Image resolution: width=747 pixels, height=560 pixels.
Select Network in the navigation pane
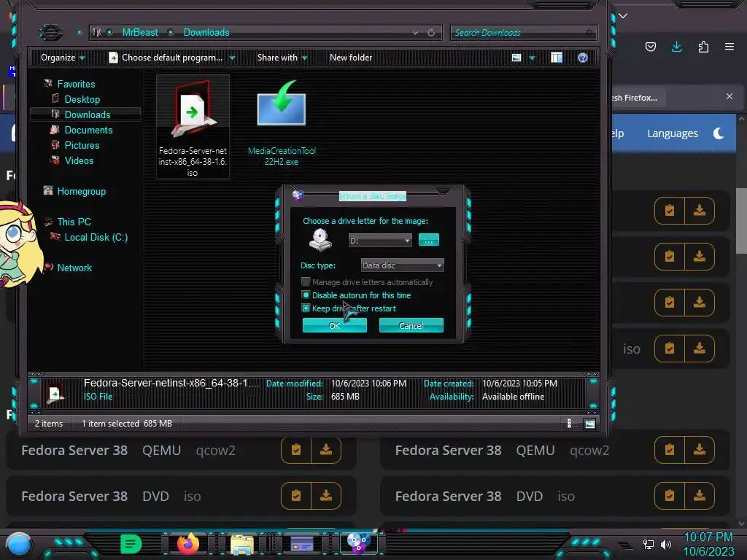pos(74,268)
